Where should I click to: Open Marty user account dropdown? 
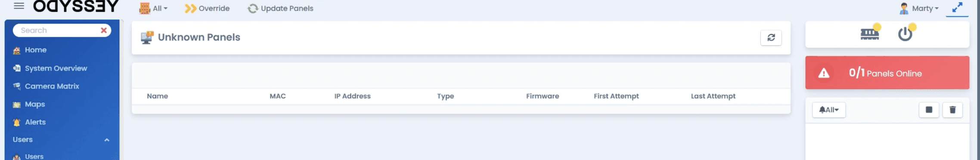918,8
